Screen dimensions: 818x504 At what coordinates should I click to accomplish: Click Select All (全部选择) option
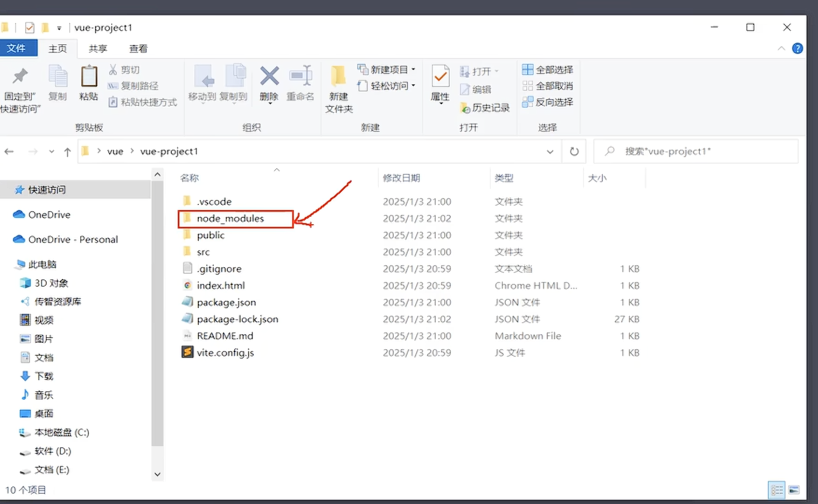coord(547,69)
